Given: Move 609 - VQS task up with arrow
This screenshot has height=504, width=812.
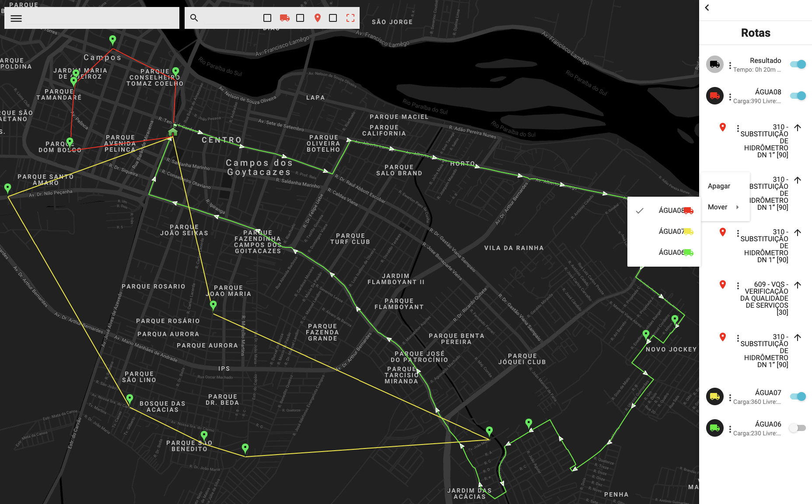Looking at the screenshot, I should point(798,285).
